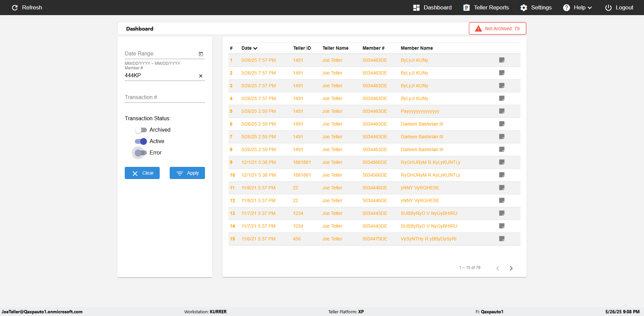Sort table by Date column
The image size is (644, 316).
tap(249, 48)
